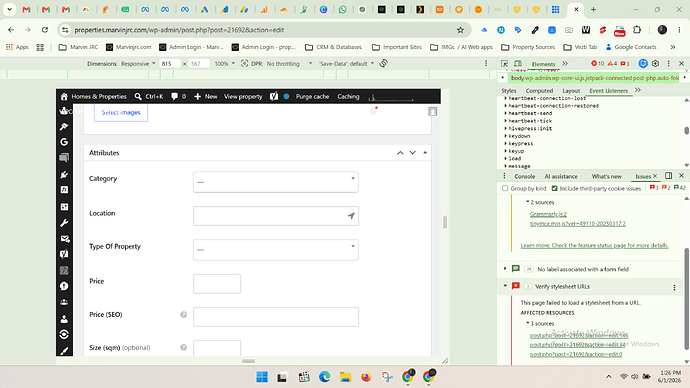Image resolution: width=690 pixels, height=388 pixels.
Task: Open Dimensions Responsive dropdown
Action: click(138, 64)
